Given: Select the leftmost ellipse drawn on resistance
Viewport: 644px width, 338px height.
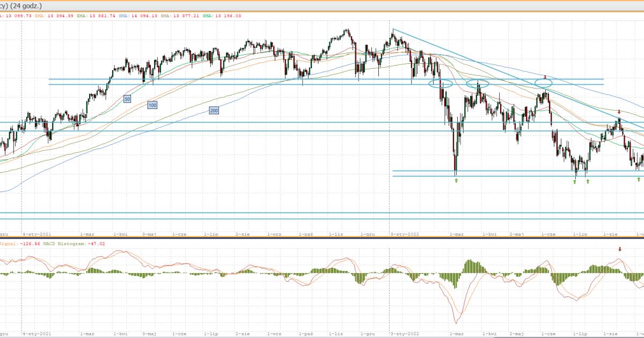Looking at the screenshot, I should click(441, 84).
